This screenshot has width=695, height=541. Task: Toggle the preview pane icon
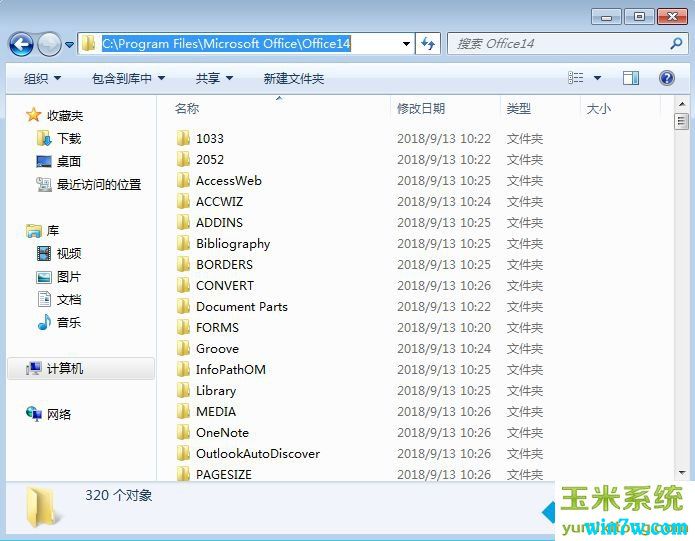pos(631,78)
